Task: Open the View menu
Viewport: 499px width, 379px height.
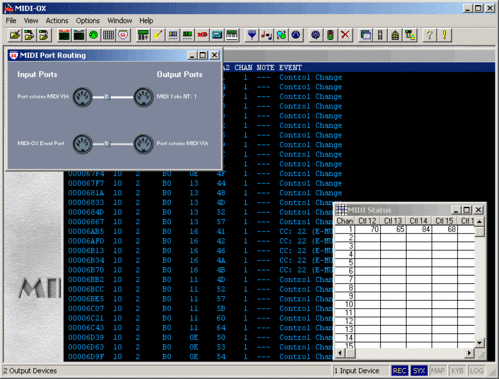Action: (x=31, y=21)
